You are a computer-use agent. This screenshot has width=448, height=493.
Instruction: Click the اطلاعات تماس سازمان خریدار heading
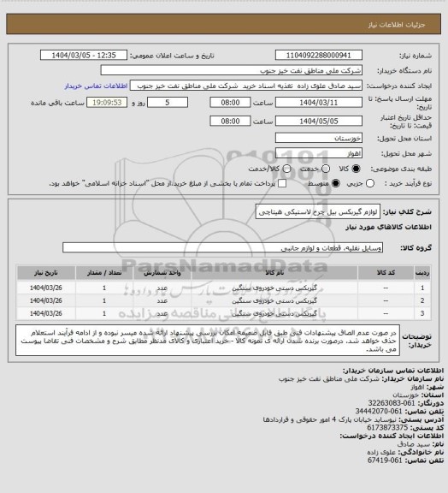(393, 371)
